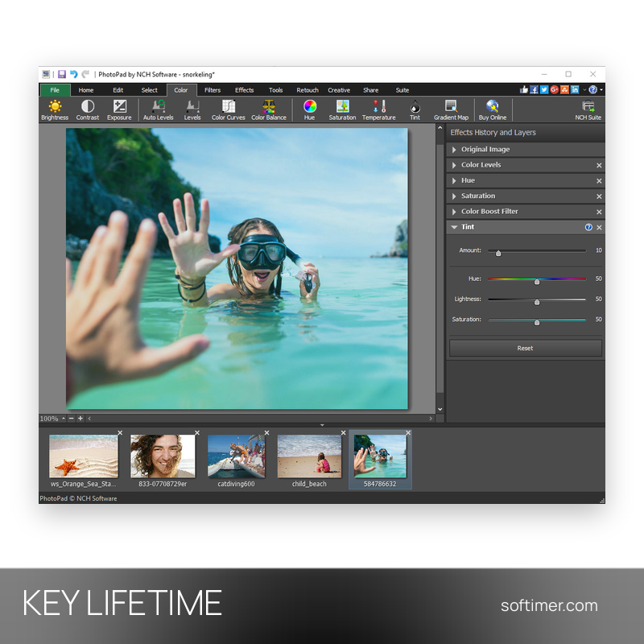
Task: Open the Exposure adjustment
Action: click(x=119, y=109)
